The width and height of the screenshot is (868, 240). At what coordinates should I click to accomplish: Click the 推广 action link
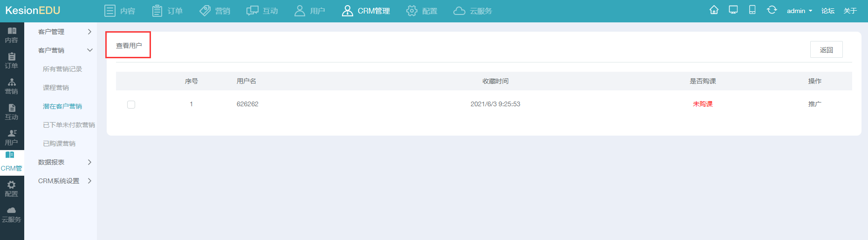tap(815, 104)
